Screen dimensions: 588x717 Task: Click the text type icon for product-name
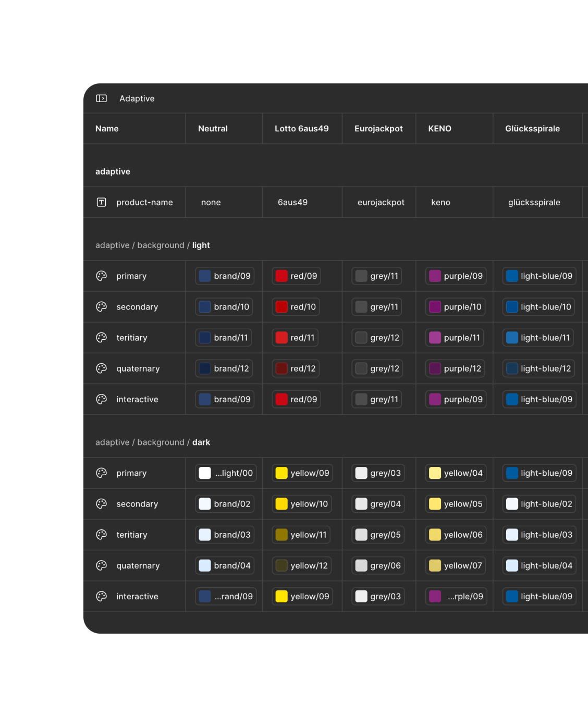coord(102,202)
